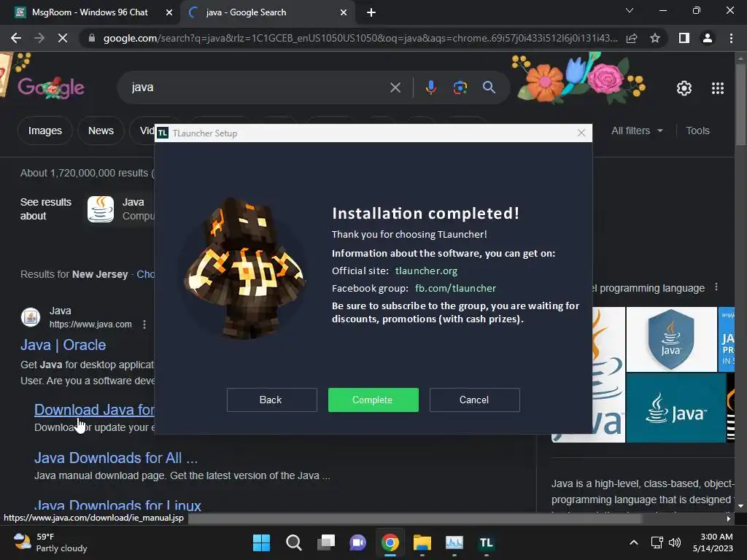747x560 pixels.
Task: Click Cancel in TLauncher Setup
Action: (x=474, y=400)
